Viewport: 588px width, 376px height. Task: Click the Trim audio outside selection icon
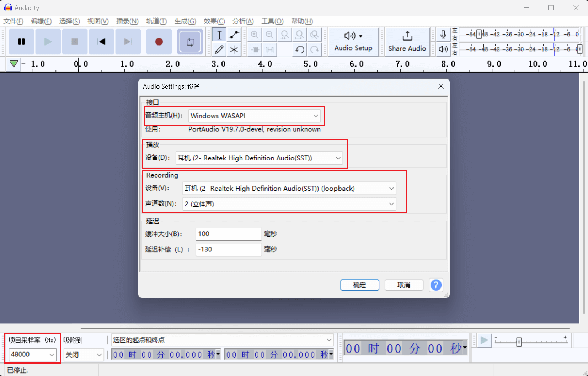point(255,49)
